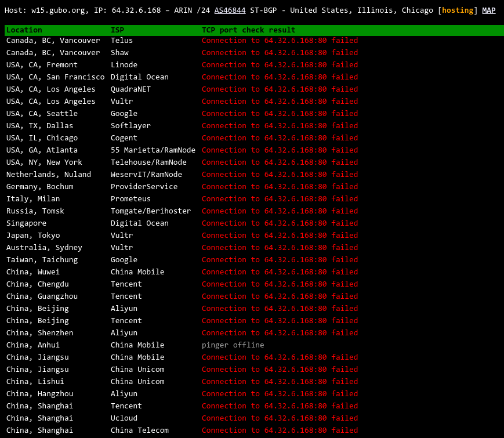Select 'QuadraNET' ISP cell
Image resolution: width=504 pixels, height=438 pixels.
(x=130, y=89)
